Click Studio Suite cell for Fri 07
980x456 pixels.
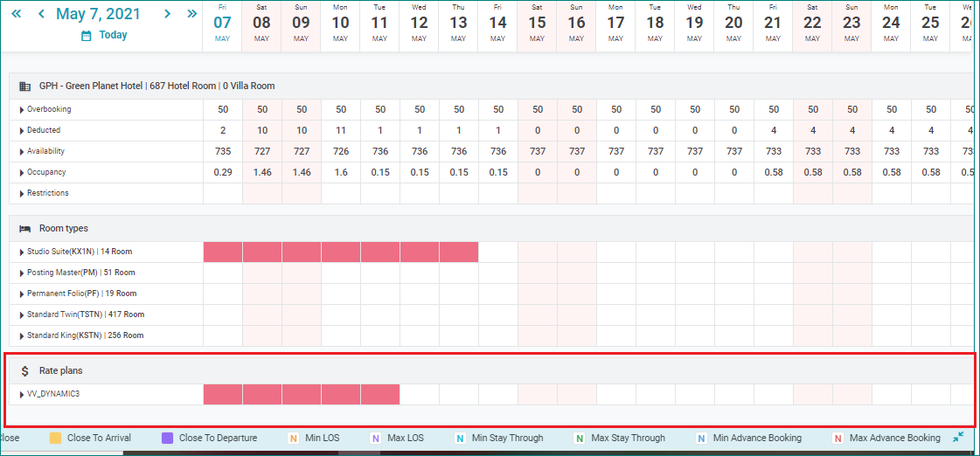tap(223, 252)
